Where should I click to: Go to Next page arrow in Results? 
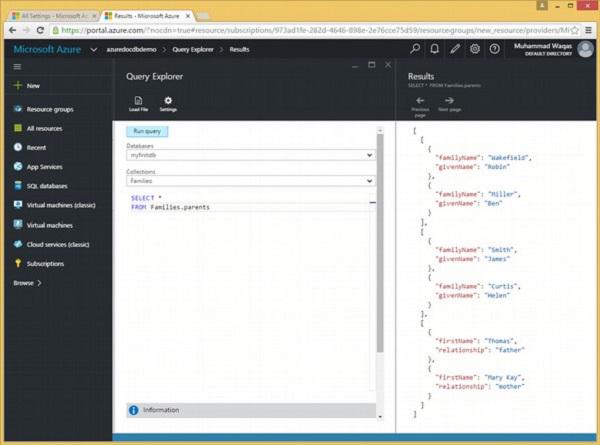tap(449, 101)
